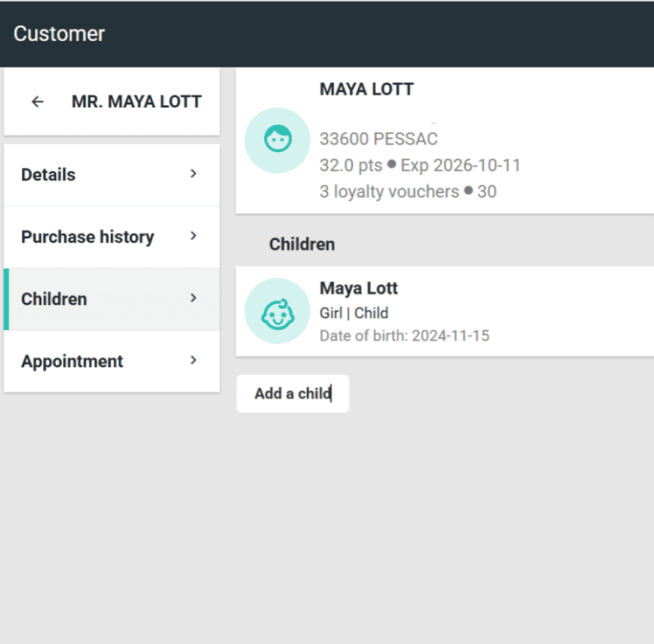Click the chevron beside Children menu
Screen dimensions: 654x644
194,298
